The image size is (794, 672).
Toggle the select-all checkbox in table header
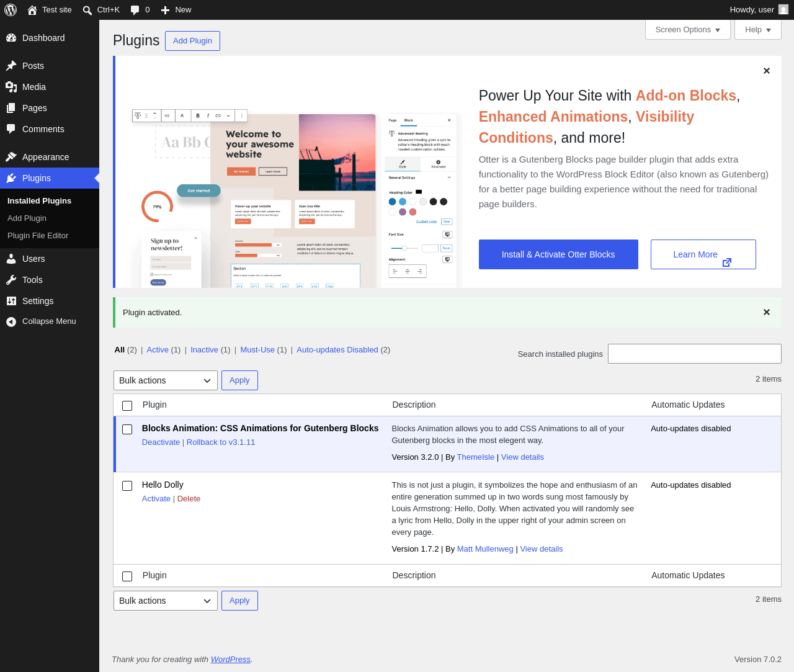127,406
